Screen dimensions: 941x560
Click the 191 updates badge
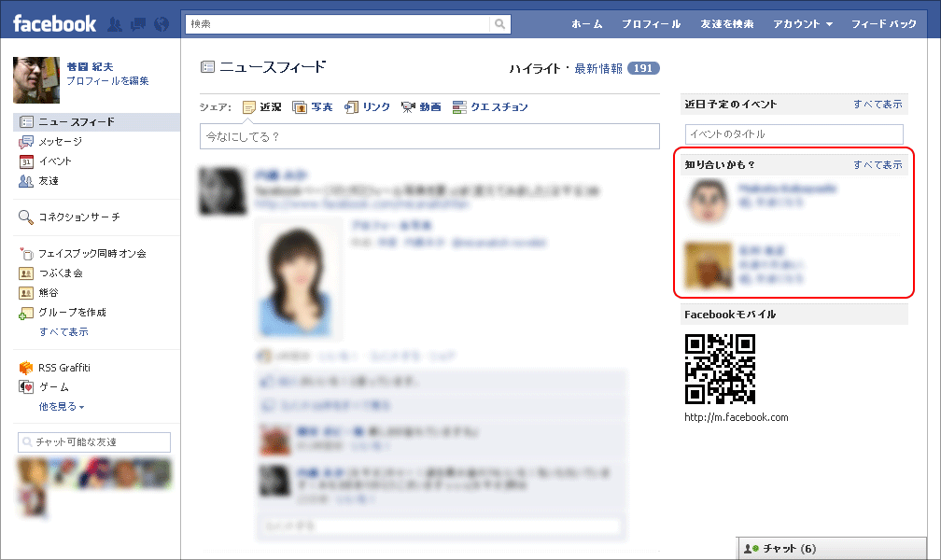pyautogui.click(x=643, y=68)
